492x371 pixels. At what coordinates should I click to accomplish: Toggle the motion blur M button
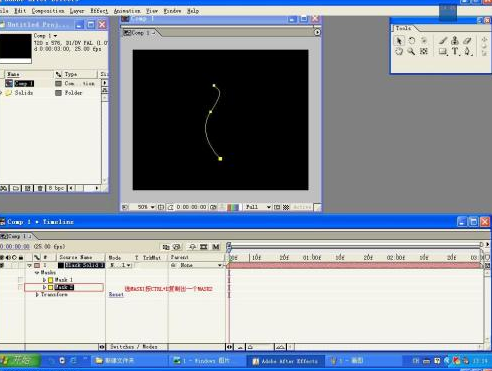tap(216, 247)
